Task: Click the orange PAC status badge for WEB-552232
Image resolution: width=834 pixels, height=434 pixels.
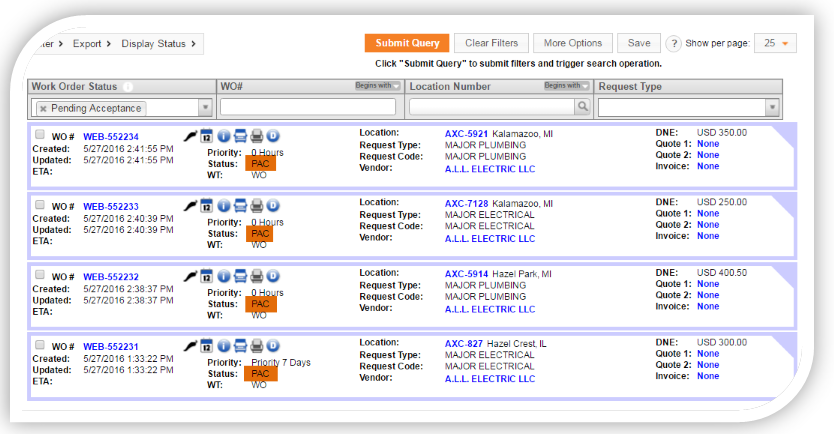Action: (260, 303)
